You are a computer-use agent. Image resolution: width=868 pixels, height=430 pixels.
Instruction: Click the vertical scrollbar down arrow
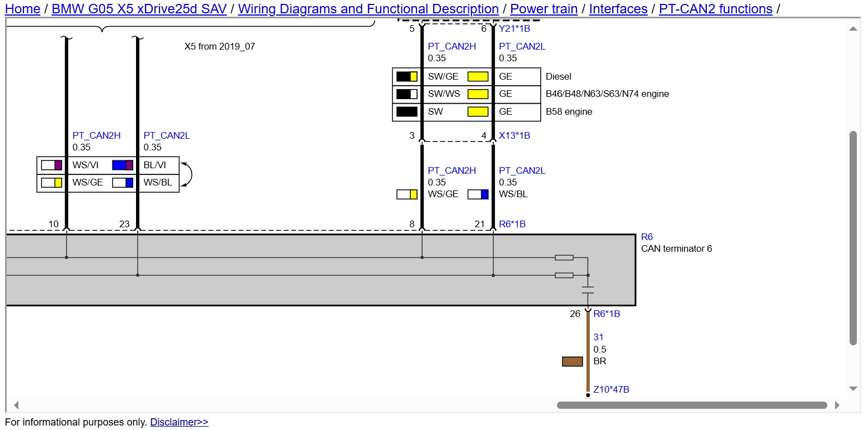(x=853, y=389)
